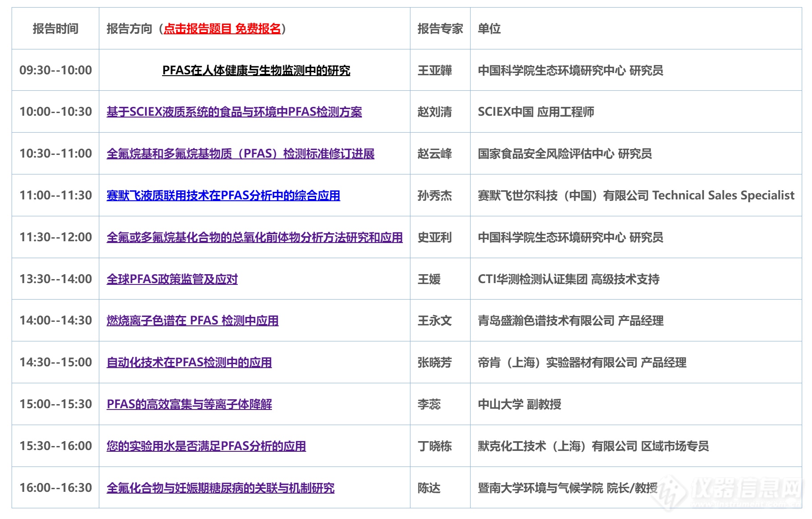
Task: Click the 赛默飞液质联用技术 report link
Action: [223, 195]
